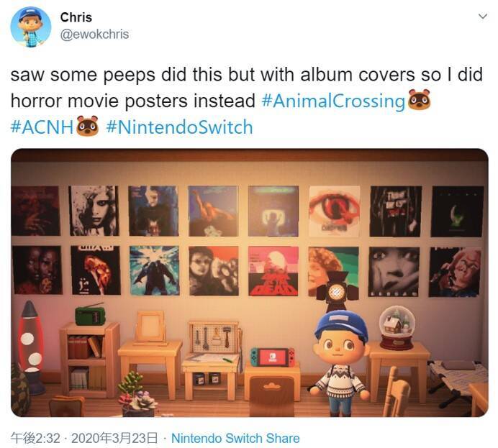The height and width of the screenshot is (448, 498).
Task: Click the tweet body text
Action: pos(247,101)
